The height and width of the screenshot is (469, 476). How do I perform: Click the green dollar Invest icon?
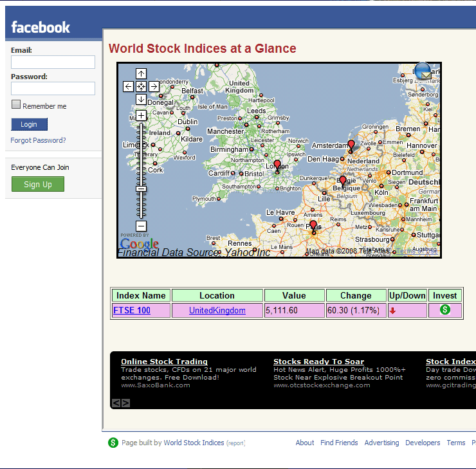point(445,309)
